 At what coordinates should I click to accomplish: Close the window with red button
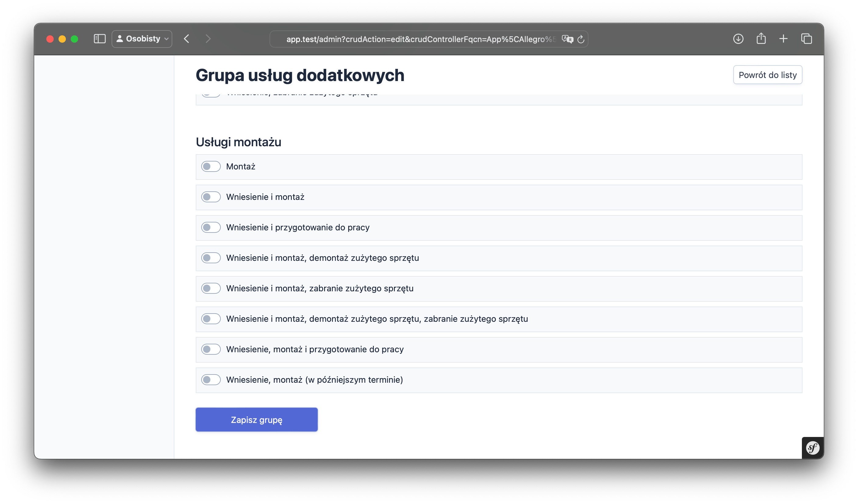(x=50, y=39)
